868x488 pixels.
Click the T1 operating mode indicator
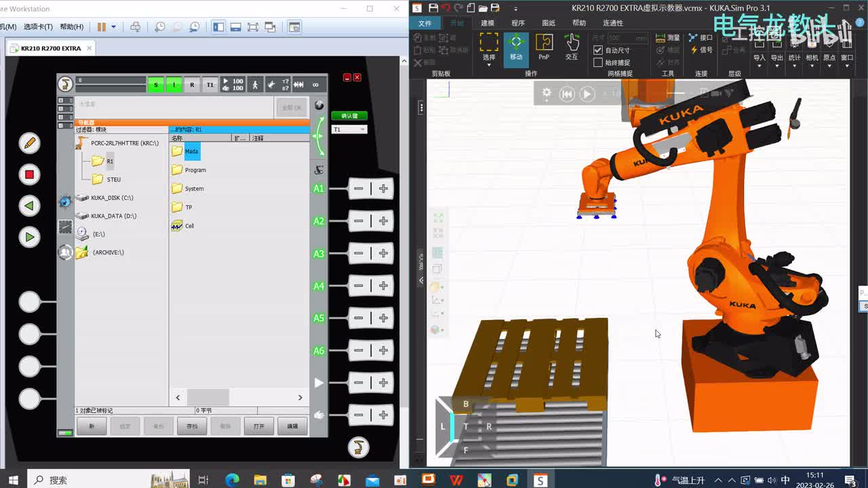210,85
